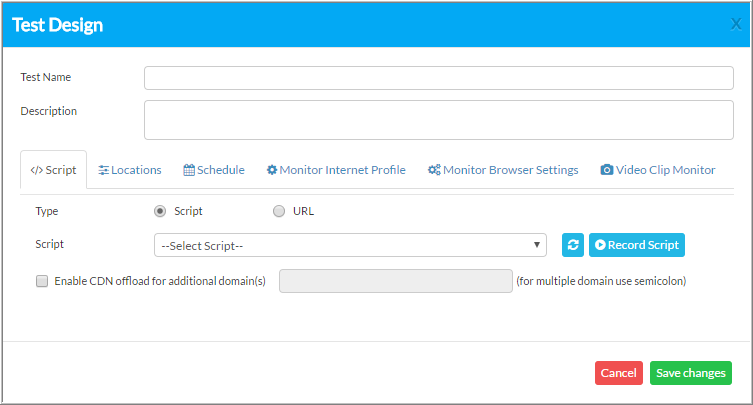This screenshot has height=405, width=753.
Task: Open the Select Script dropdown
Action: pyautogui.click(x=349, y=245)
